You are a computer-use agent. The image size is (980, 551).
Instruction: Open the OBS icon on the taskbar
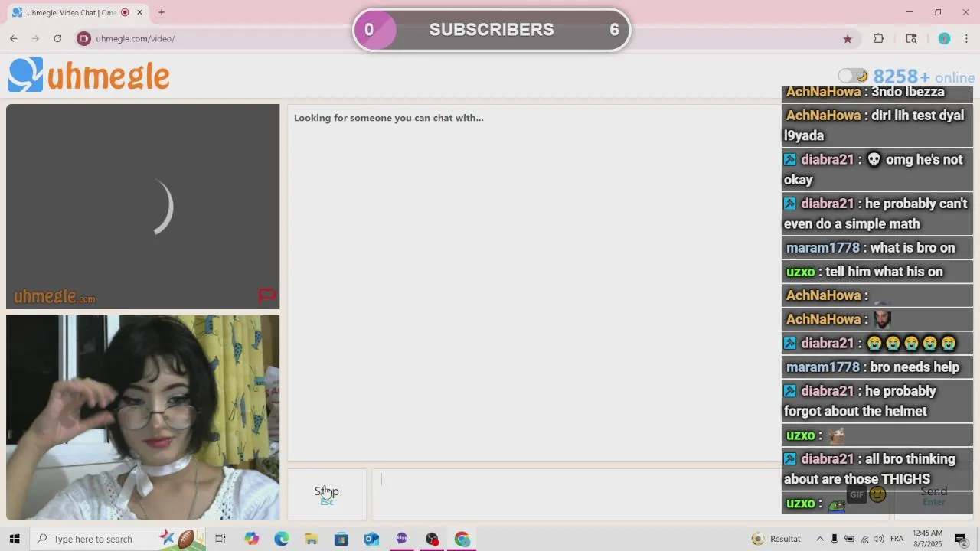coord(432,539)
